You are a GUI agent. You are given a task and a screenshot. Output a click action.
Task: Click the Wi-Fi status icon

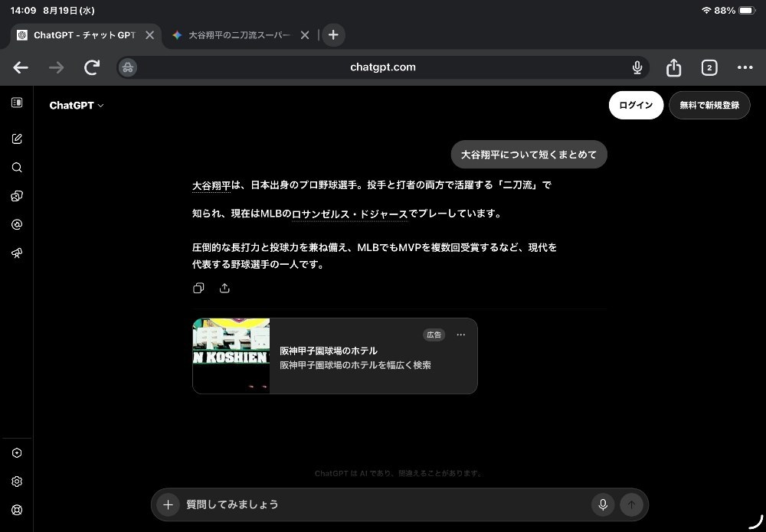click(x=706, y=10)
